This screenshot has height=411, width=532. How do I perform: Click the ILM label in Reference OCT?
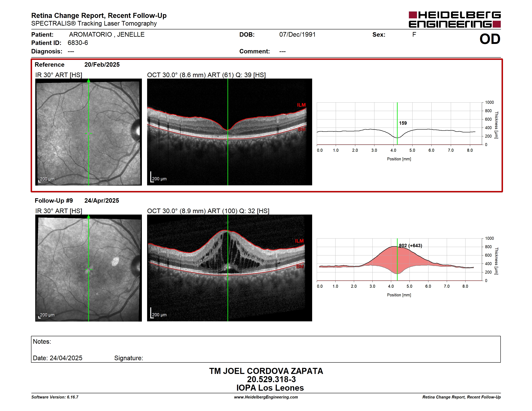coord(301,105)
